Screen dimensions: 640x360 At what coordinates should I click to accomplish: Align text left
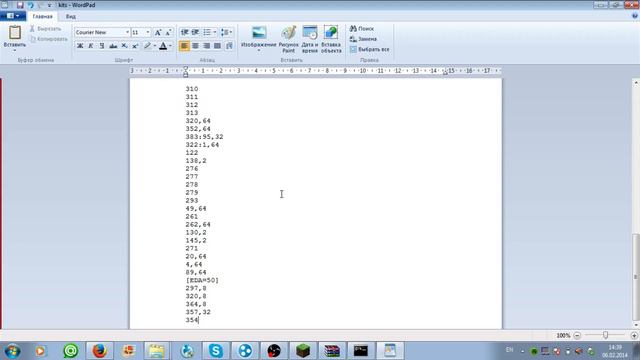coord(184,46)
